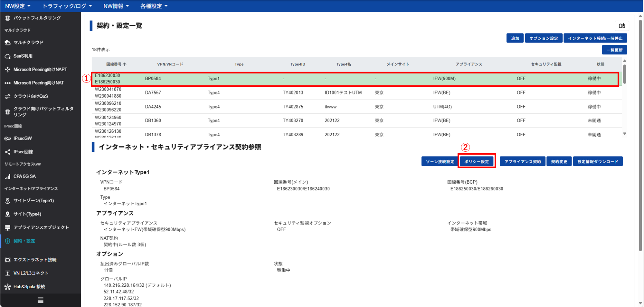Open the NW情報 top menu
The width and height of the screenshot is (644, 307).
(x=116, y=6)
